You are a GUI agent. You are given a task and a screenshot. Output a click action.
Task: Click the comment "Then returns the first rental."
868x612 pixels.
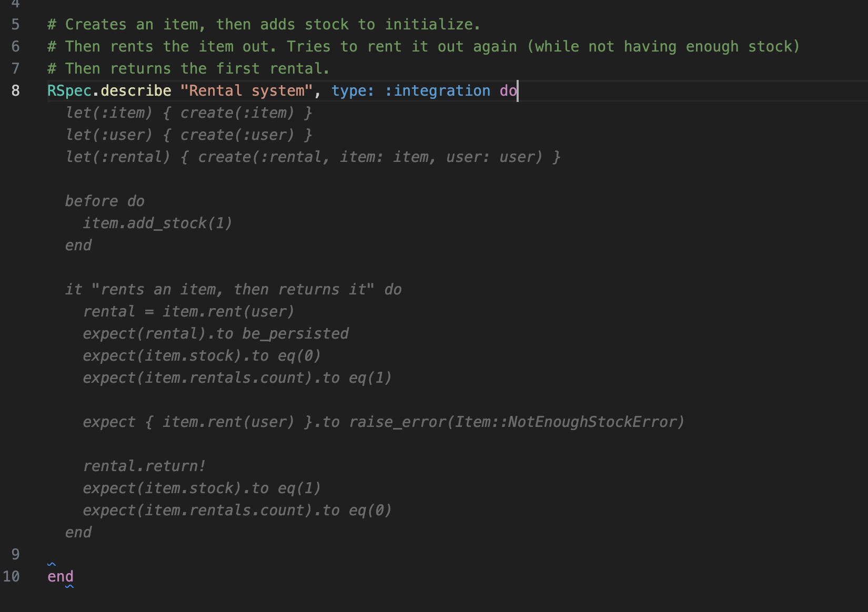tap(188, 69)
